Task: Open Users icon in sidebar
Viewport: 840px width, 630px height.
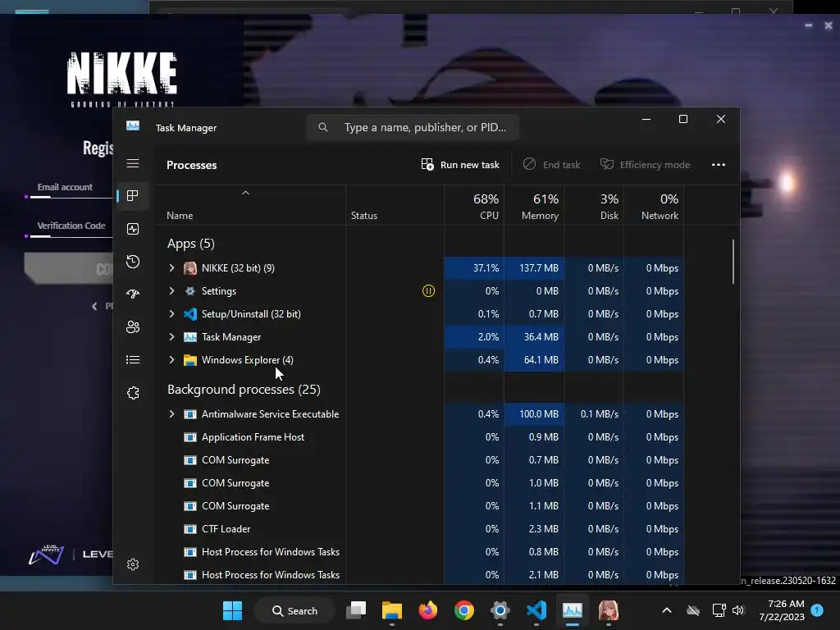Action: 133,326
